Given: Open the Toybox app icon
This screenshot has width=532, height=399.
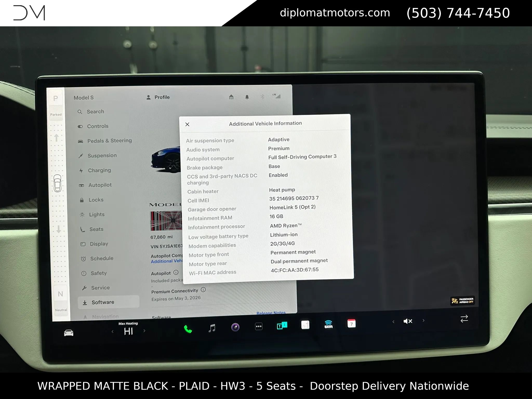Looking at the screenshot, I should (x=282, y=325).
